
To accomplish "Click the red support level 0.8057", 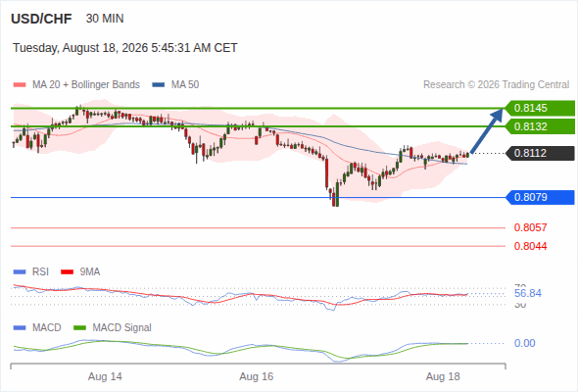I will point(530,227).
